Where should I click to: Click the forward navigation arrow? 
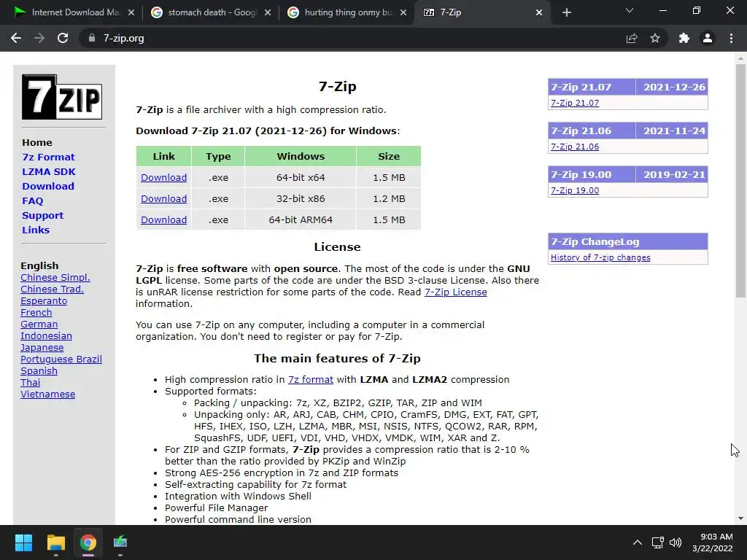pyautogui.click(x=39, y=38)
